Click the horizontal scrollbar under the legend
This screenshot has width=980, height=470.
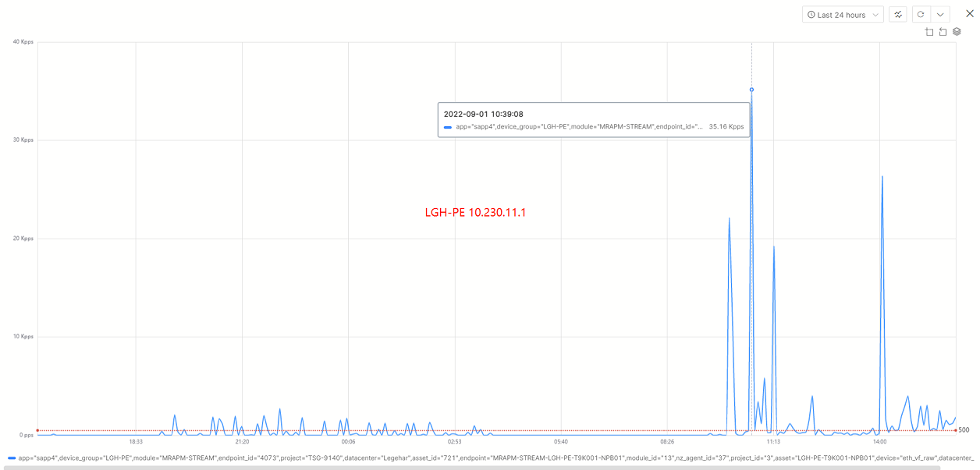point(468,467)
